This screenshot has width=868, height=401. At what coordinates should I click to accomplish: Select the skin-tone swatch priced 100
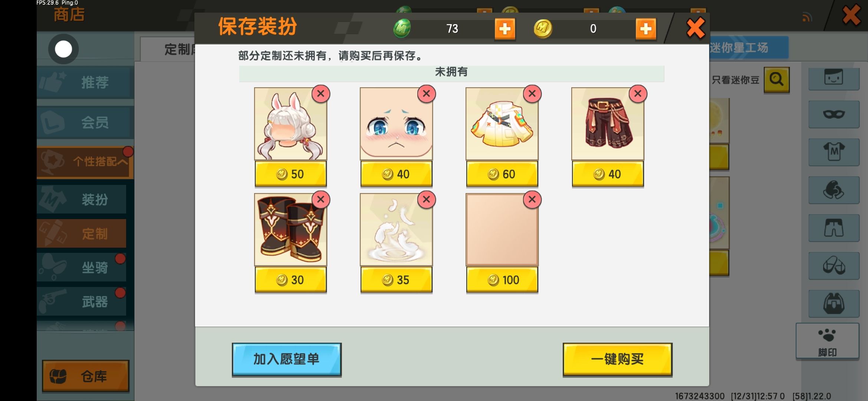tap(502, 229)
